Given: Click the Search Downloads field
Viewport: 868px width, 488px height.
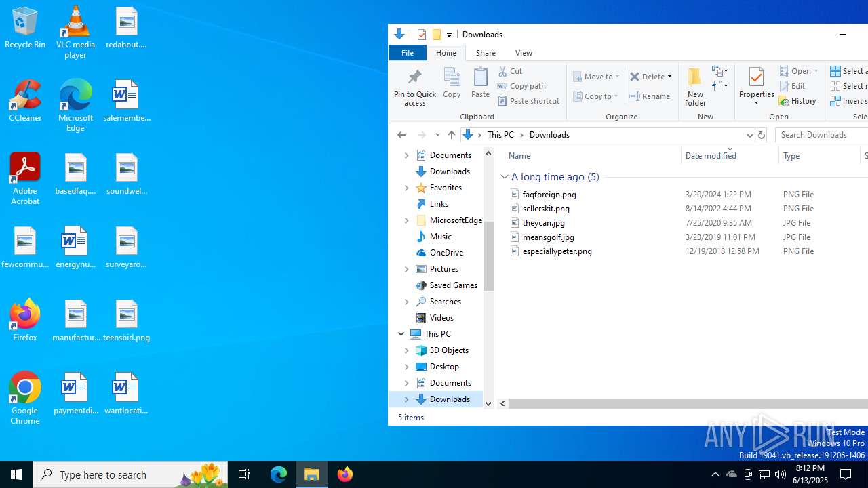Looking at the screenshot, I should point(822,135).
